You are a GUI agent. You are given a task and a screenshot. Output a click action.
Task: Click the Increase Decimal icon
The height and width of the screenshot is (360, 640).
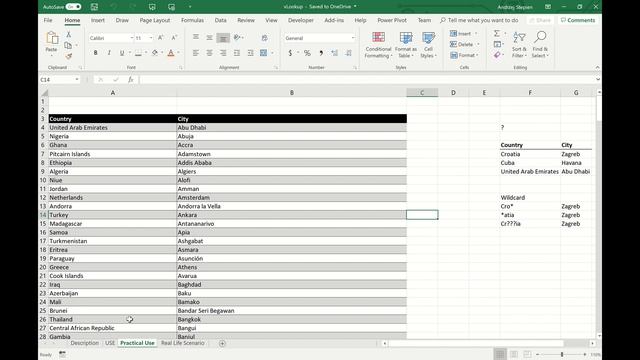(335, 53)
